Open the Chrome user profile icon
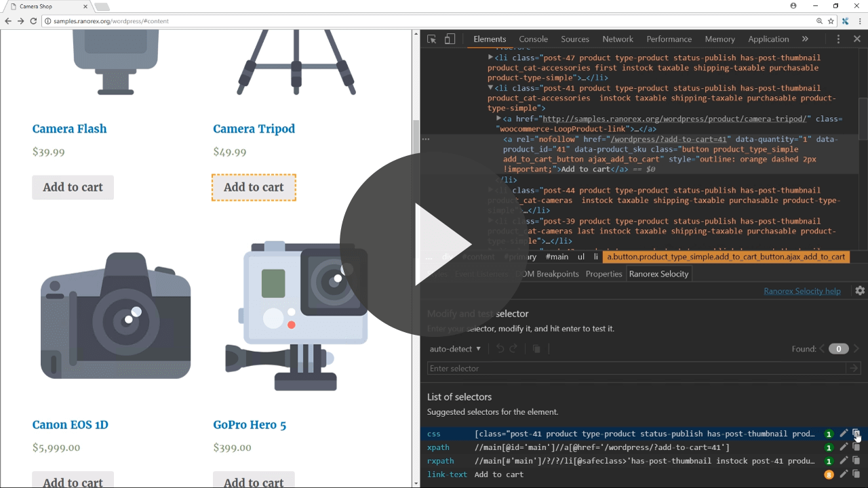Viewport: 868px width, 488px height. tap(793, 5)
